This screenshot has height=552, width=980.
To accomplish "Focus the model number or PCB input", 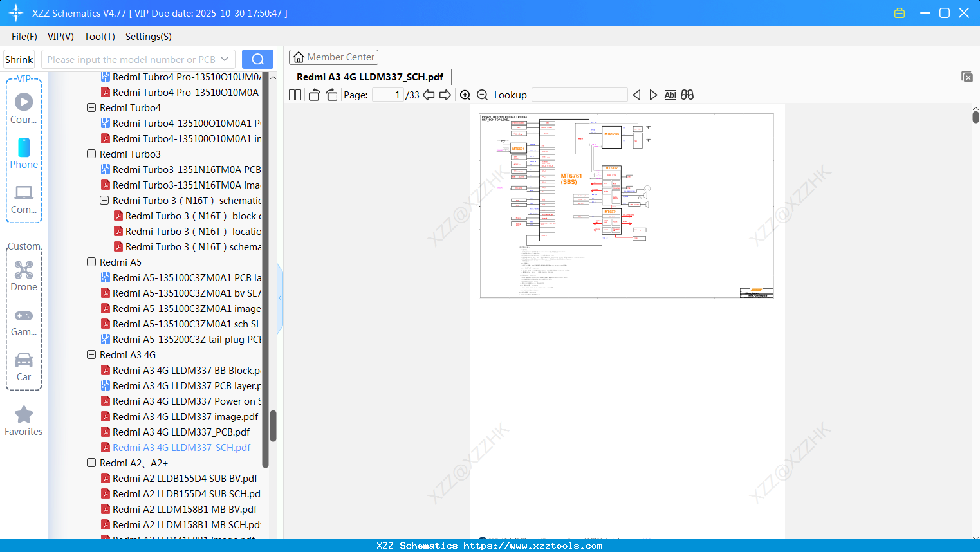I will click(131, 59).
